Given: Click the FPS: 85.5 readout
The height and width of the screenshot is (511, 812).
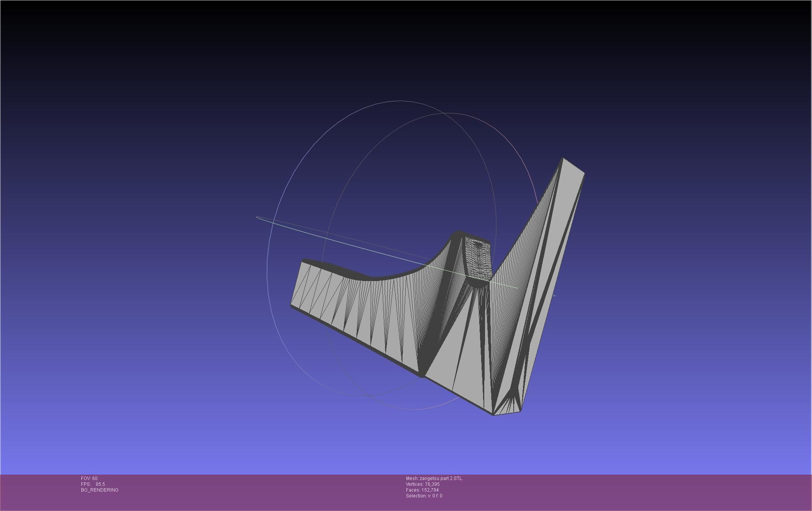Looking at the screenshot, I should point(93,484).
